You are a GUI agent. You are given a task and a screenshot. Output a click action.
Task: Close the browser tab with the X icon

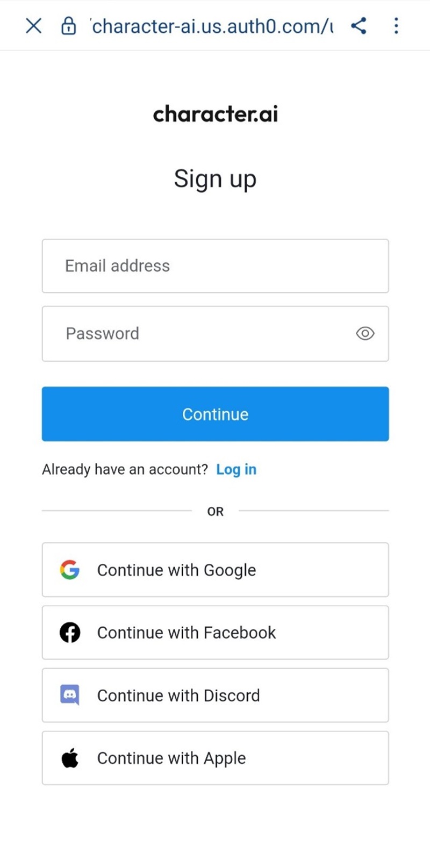[x=33, y=25]
